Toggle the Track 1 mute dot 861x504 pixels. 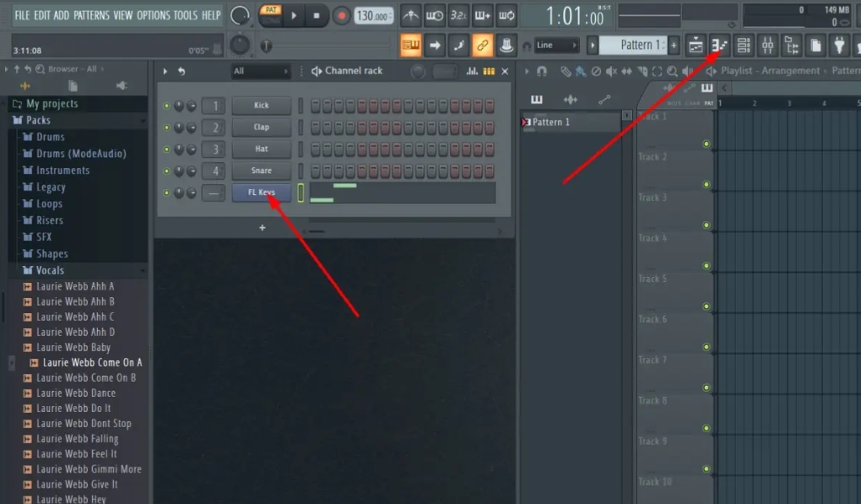pos(707,144)
